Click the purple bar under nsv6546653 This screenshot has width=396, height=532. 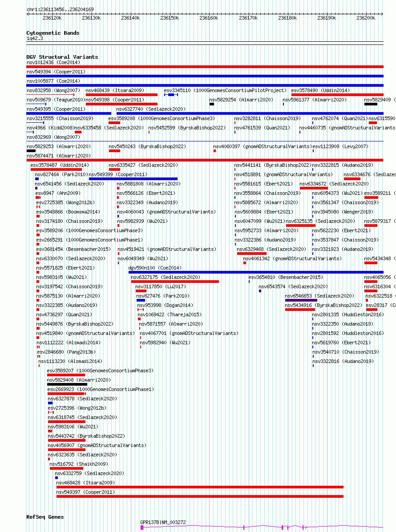tap(301, 300)
